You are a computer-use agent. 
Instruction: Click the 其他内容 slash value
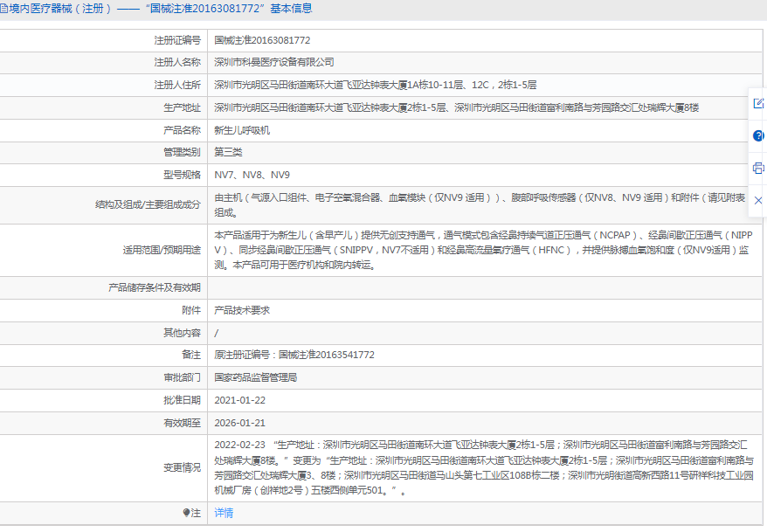point(216,333)
